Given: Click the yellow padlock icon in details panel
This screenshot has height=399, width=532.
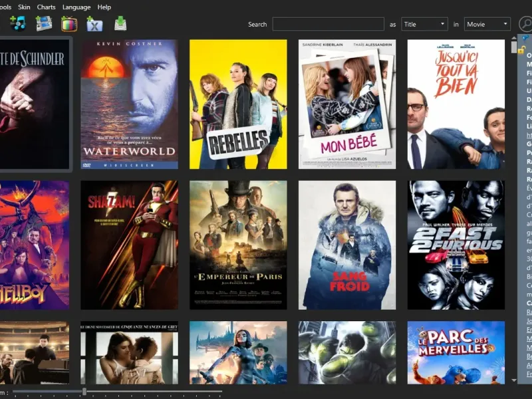Looking at the screenshot, I should coord(521,49).
